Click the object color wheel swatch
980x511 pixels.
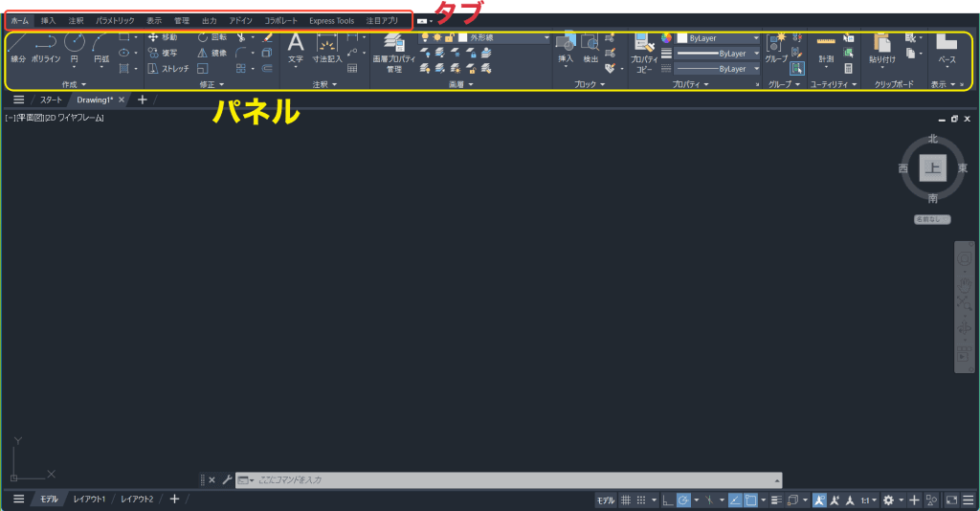[x=667, y=38]
